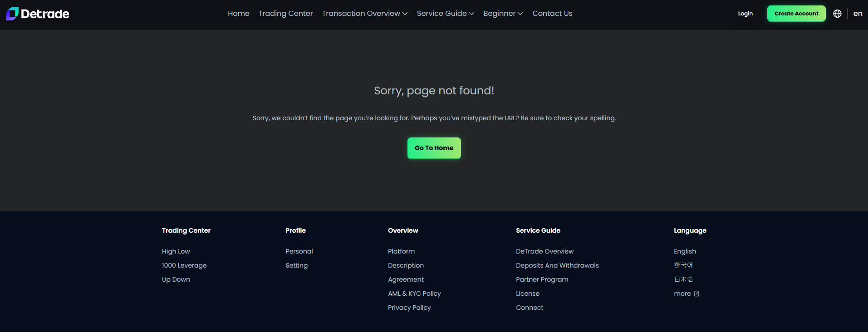Click the Create Account button
The width and height of the screenshot is (868, 332).
796,14
